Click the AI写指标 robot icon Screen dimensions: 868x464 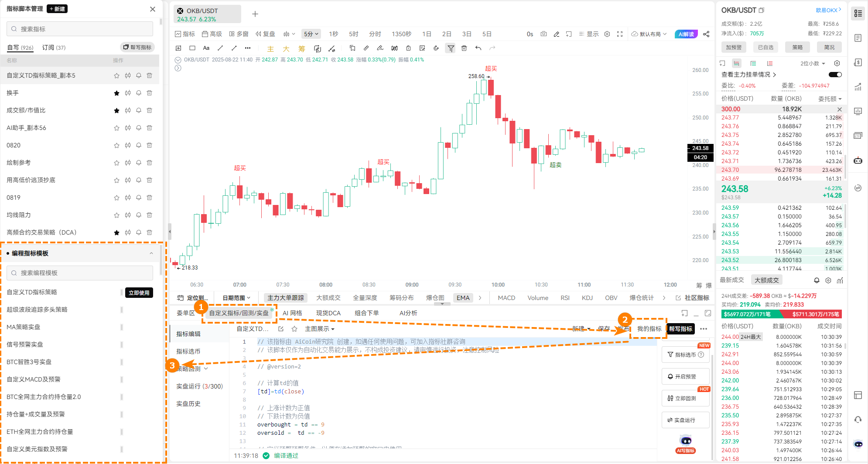686,444
